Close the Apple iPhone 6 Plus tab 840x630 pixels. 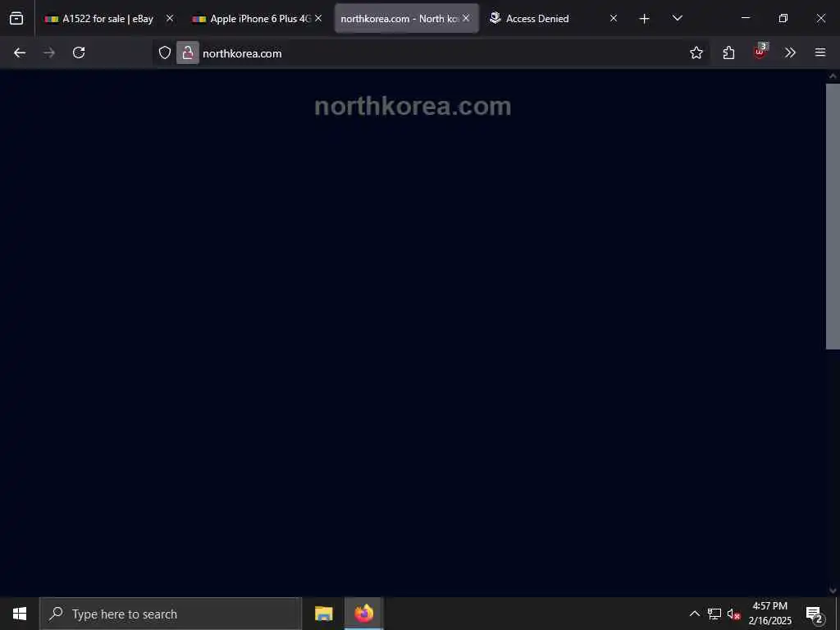click(318, 18)
